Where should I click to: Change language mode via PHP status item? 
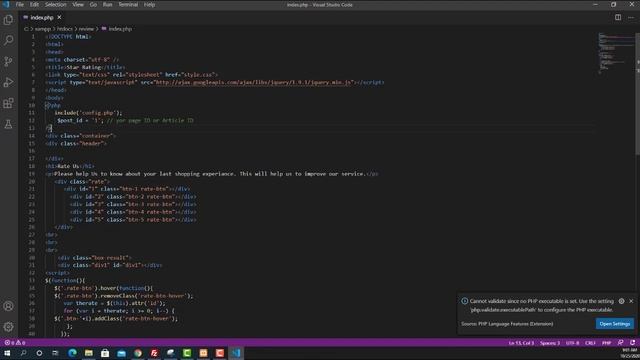[x=607, y=343]
